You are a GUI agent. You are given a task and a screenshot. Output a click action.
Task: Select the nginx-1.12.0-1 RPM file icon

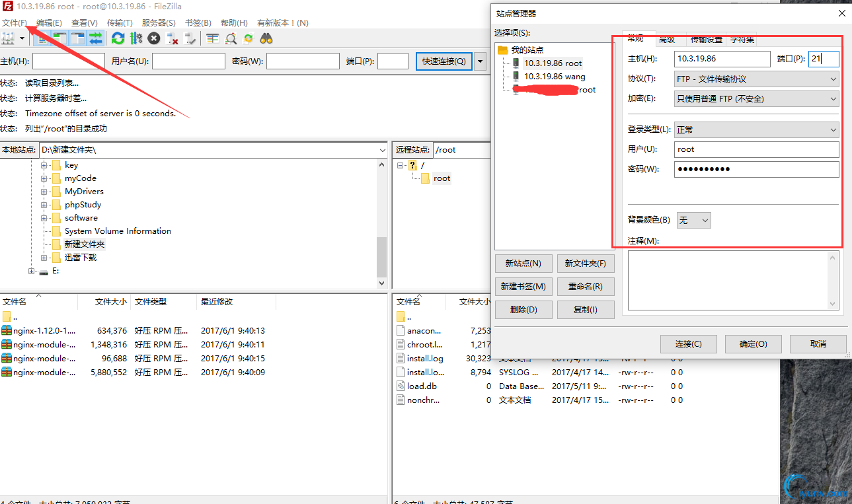(7, 330)
